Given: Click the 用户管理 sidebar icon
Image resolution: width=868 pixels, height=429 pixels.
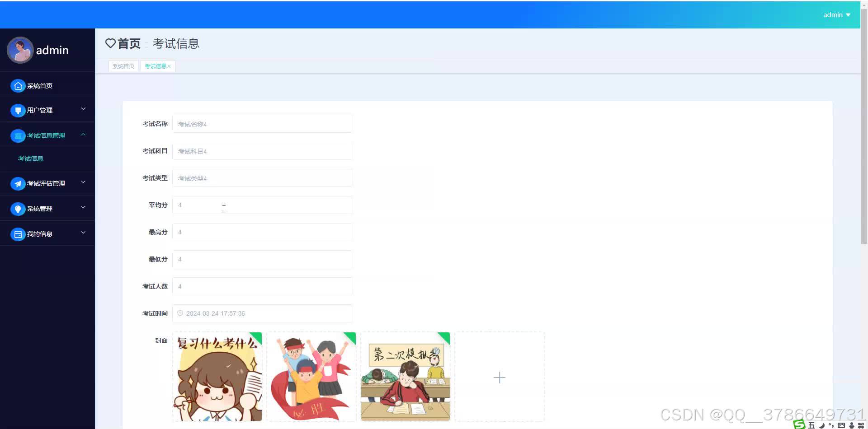Looking at the screenshot, I should coord(18,110).
